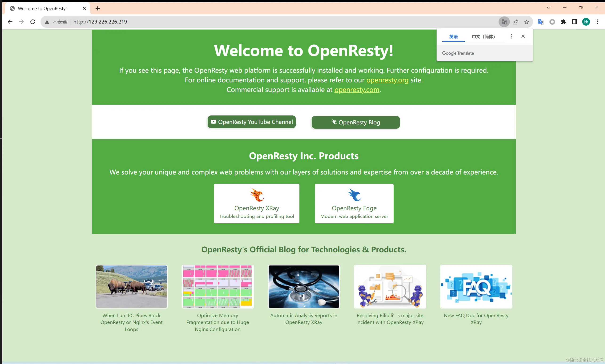Open the Extensions puzzle icon
The height and width of the screenshot is (364, 605).
564,22
